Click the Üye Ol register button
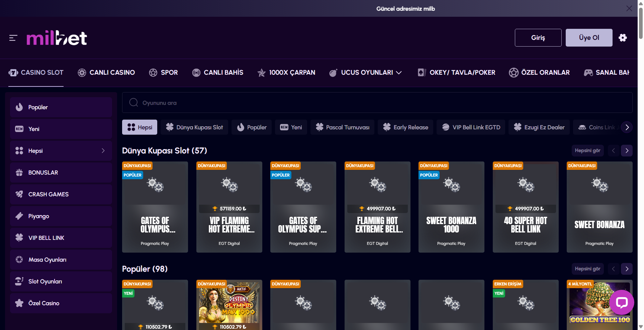This screenshot has width=644, height=330. coord(589,38)
